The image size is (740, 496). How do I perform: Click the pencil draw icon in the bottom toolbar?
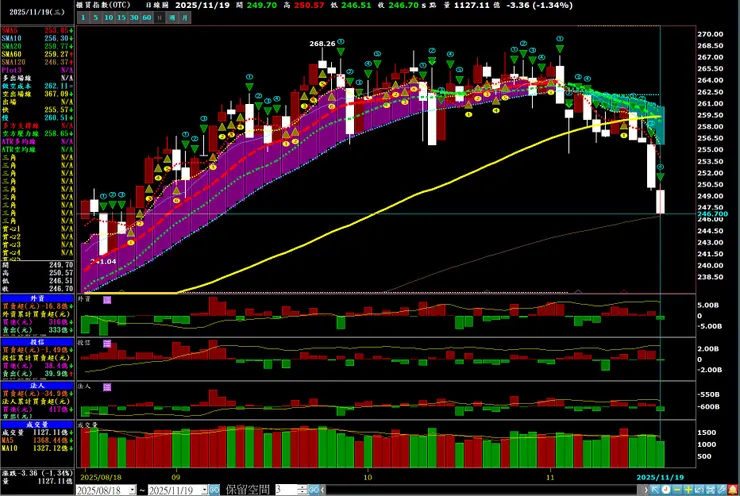[x=721, y=490]
